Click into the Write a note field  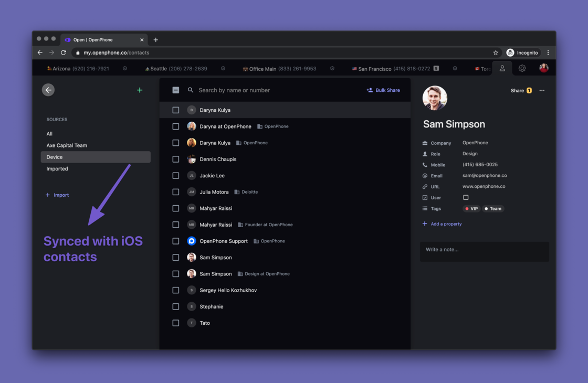click(484, 251)
